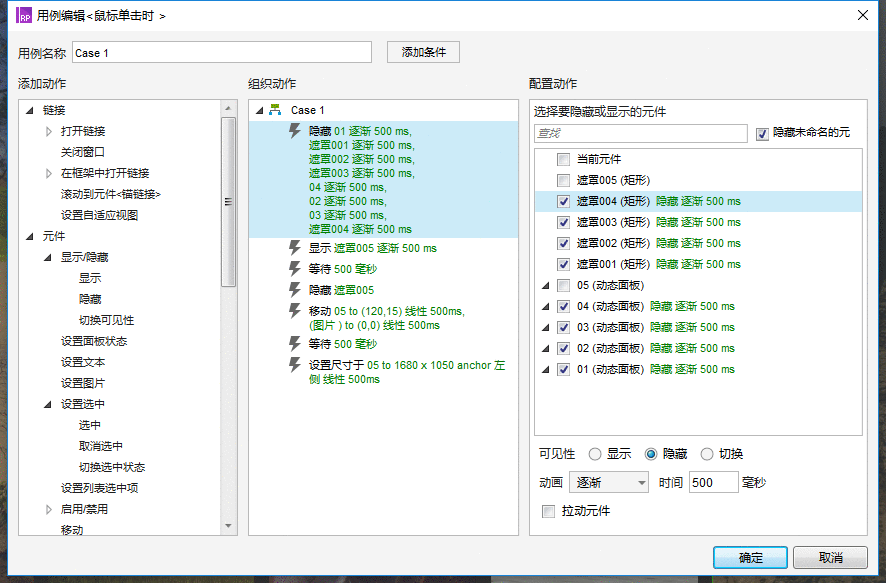This screenshot has height=583, width=886.
Task: Click the 时间 field showing 500
Action: point(714,482)
